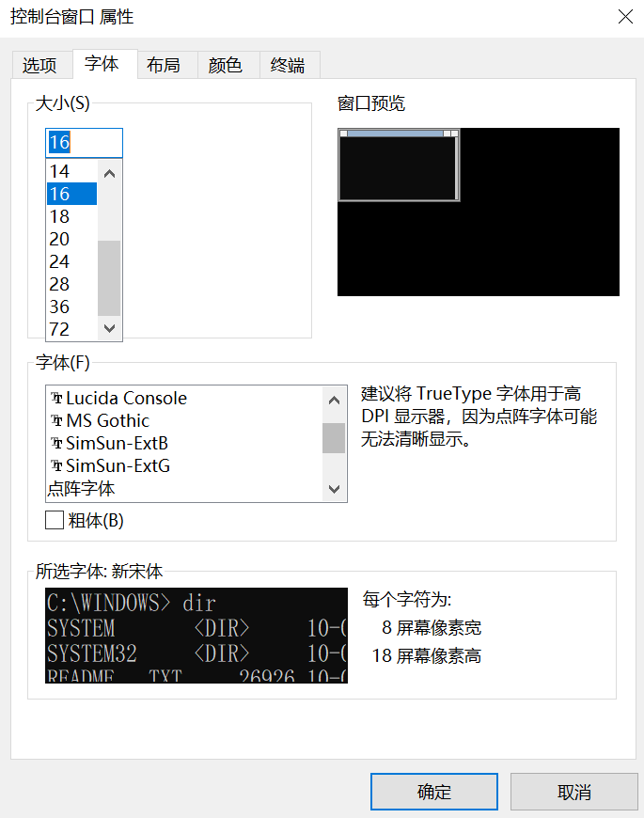
Task: Click TrueType icon beside SimSun-ExtB
Action: (x=56, y=443)
